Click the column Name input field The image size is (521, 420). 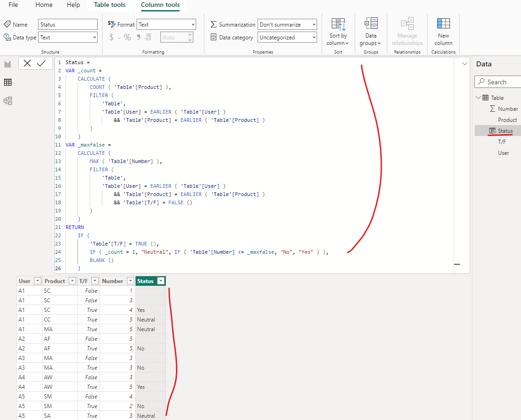68,24
